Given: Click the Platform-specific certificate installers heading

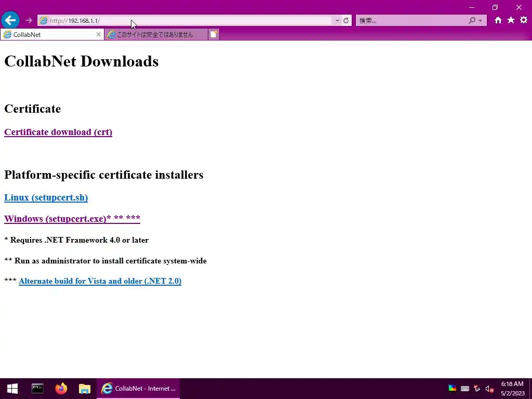Looking at the screenshot, I should (104, 175).
